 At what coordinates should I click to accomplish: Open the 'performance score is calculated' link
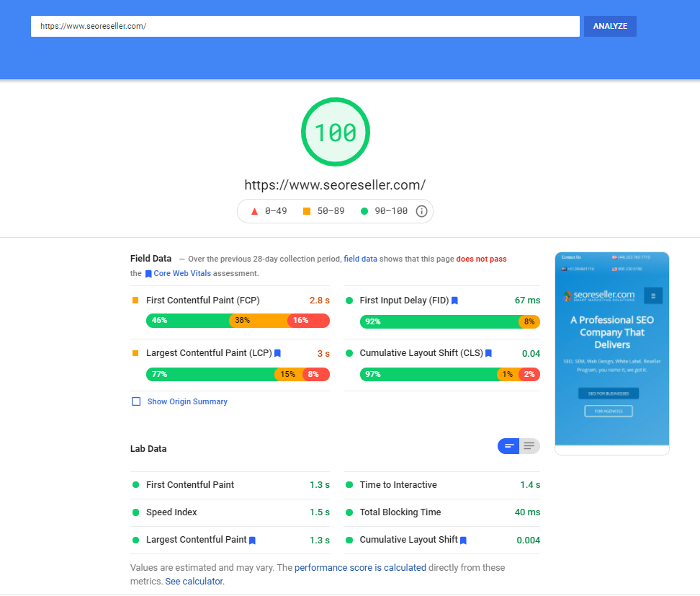(x=360, y=567)
